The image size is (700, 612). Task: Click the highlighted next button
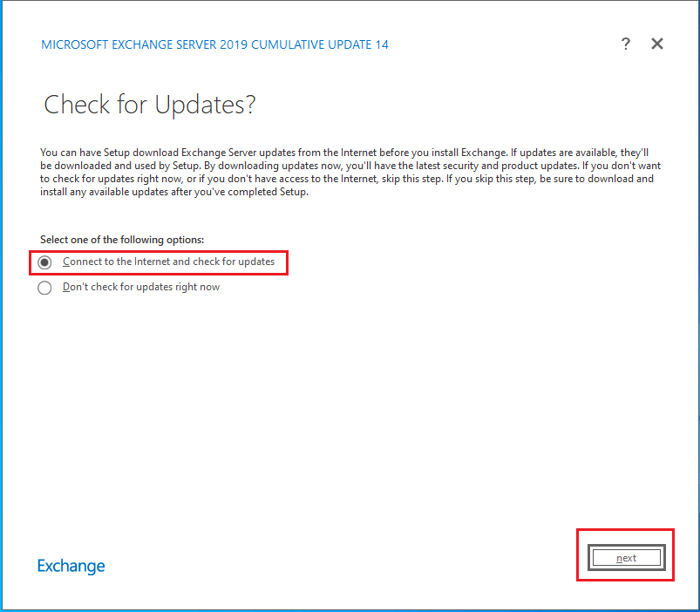click(x=625, y=557)
